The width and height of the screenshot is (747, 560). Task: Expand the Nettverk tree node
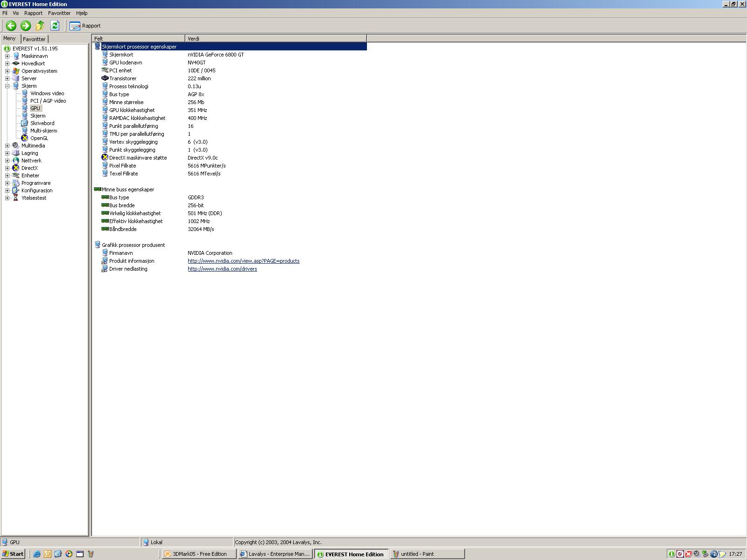7,161
